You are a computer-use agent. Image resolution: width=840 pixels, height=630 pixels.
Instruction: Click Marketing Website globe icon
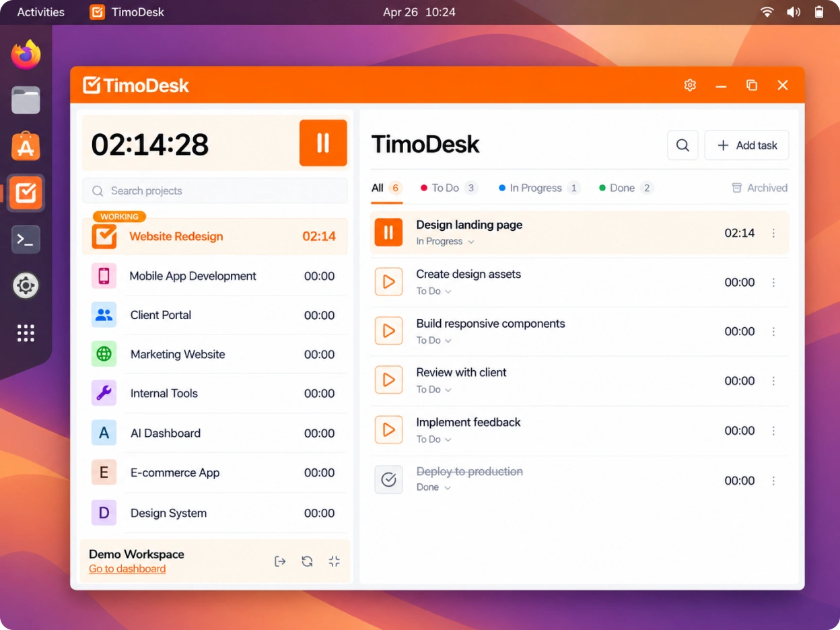(x=104, y=354)
